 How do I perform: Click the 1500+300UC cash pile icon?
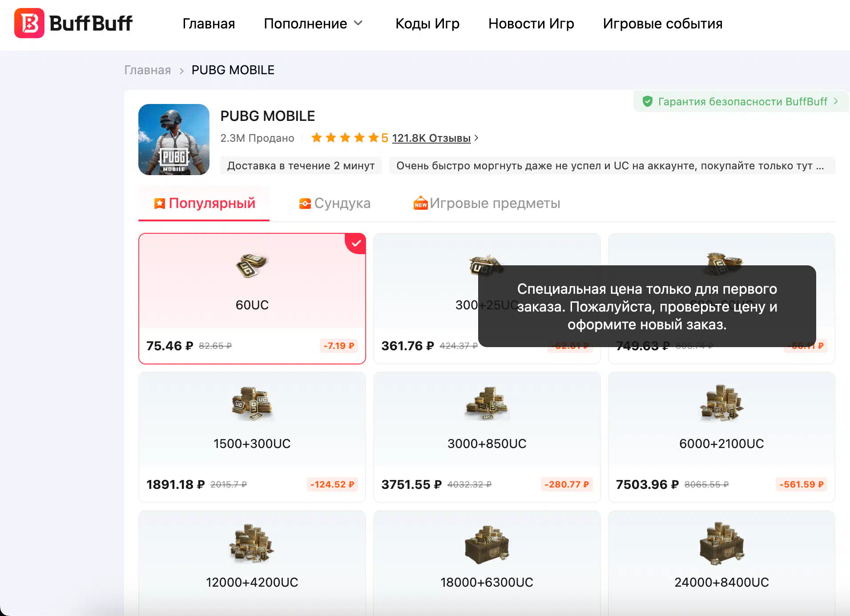coord(252,404)
